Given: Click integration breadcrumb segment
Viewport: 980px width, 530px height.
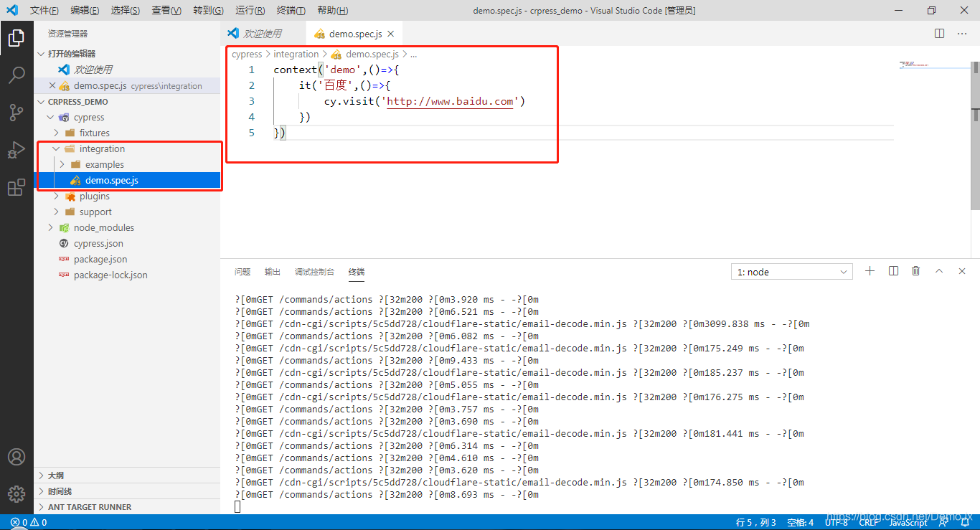Looking at the screenshot, I should pos(296,54).
